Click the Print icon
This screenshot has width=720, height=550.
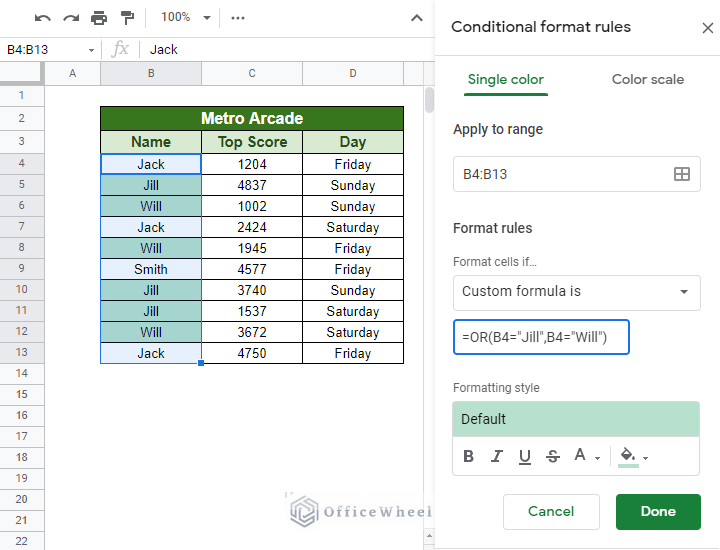tap(98, 18)
